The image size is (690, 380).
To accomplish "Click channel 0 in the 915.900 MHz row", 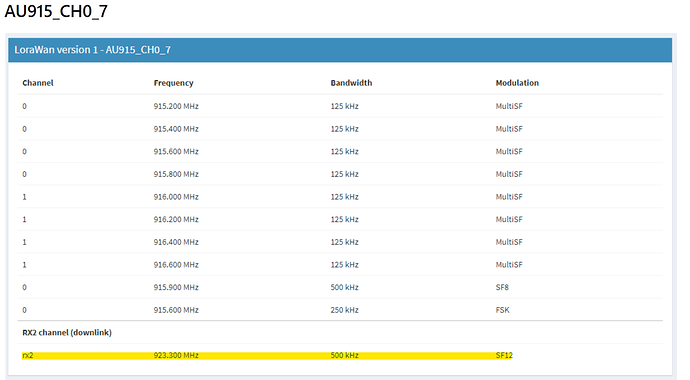I will point(24,287).
